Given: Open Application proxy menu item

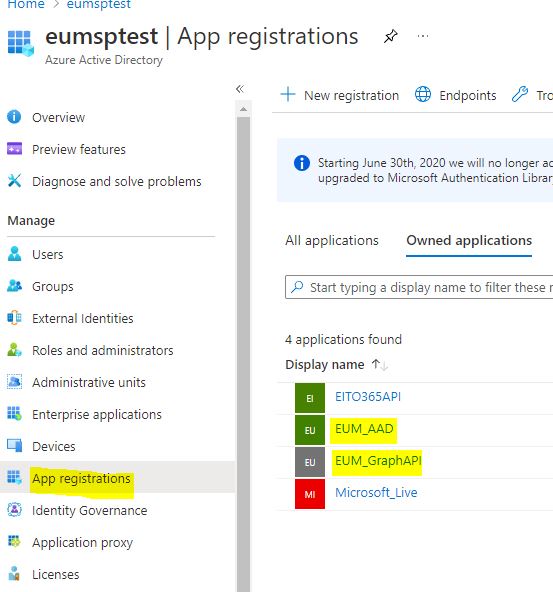Looking at the screenshot, I should click(x=82, y=542).
